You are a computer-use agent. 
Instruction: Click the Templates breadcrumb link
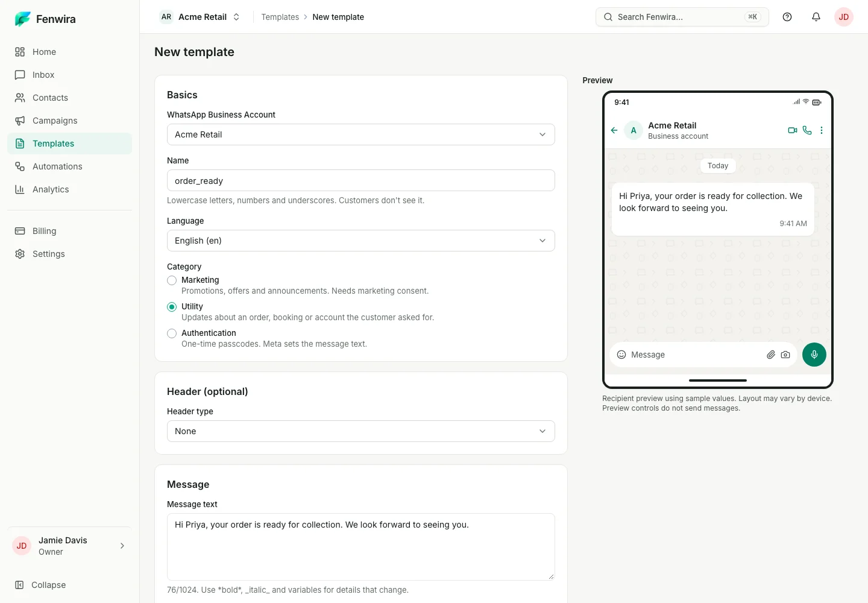click(280, 17)
